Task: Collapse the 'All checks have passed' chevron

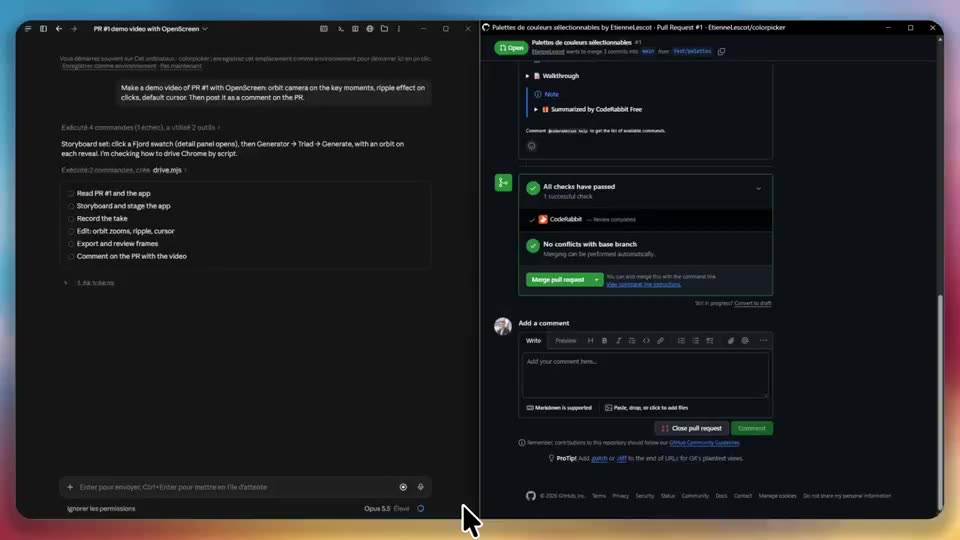Action: (x=759, y=189)
